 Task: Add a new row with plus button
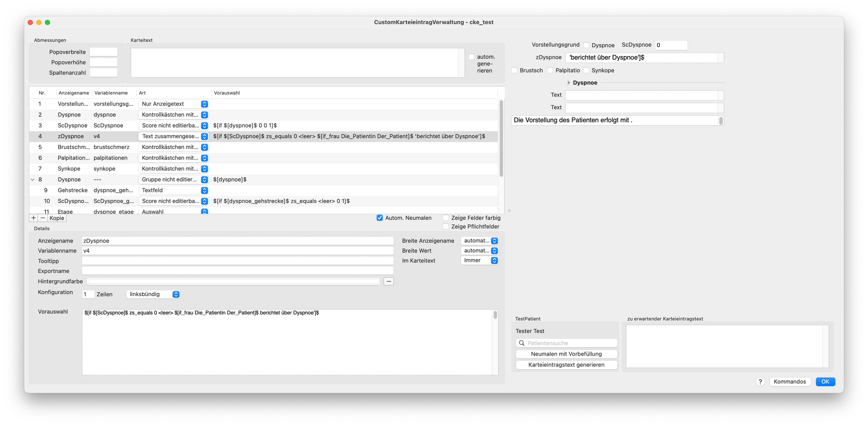point(33,218)
